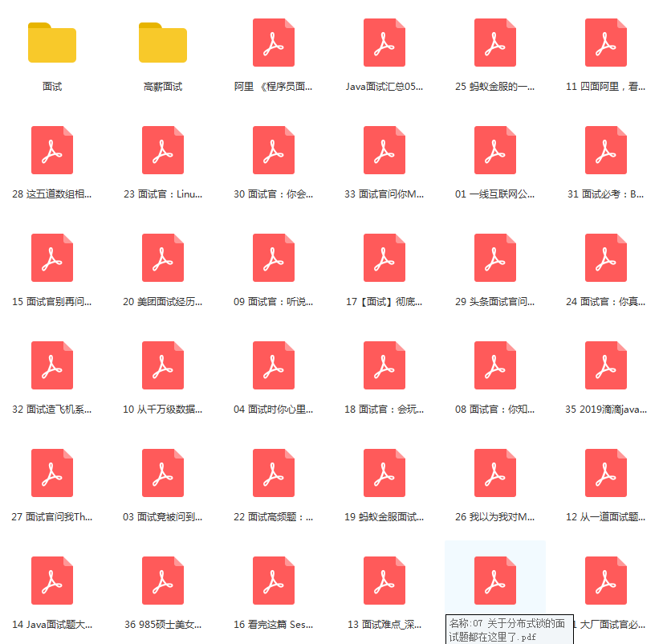Image resolution: width=663 pixels, height=644 pixels.
Task: Select the PDF icon for 04 面试时你心里...
Action: (274, 365)
